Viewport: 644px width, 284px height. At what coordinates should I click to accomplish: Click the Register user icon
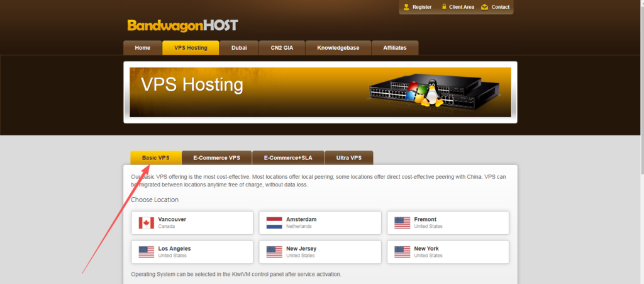[x=407, y=7]
